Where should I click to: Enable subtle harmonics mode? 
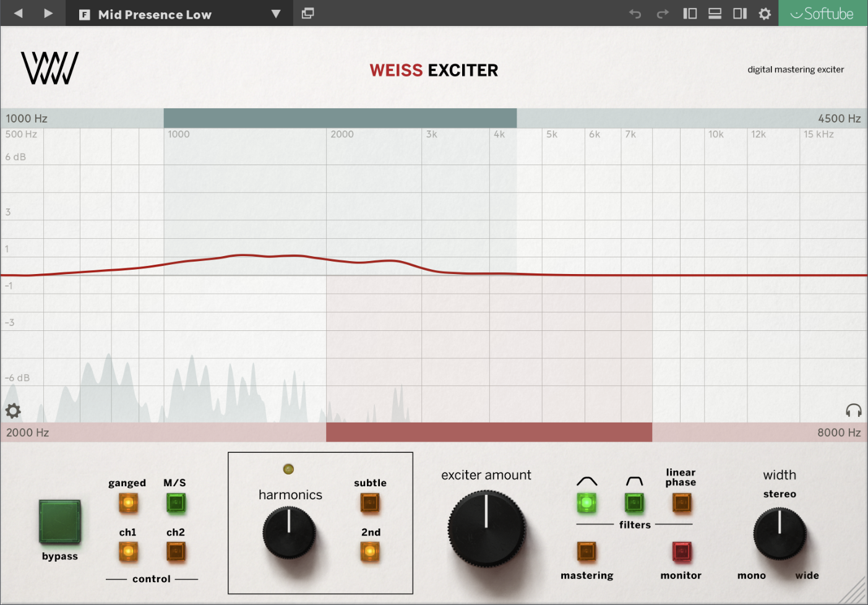coord(369,502)
